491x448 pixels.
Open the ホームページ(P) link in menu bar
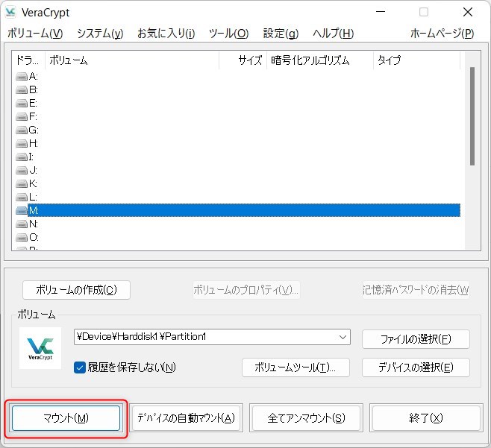[442, 33]
